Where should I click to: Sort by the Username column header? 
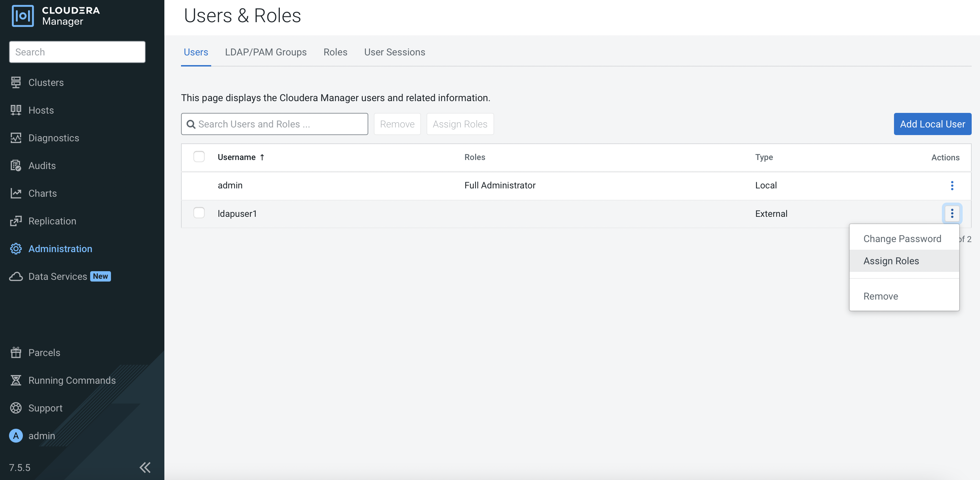tap(237, 157)
